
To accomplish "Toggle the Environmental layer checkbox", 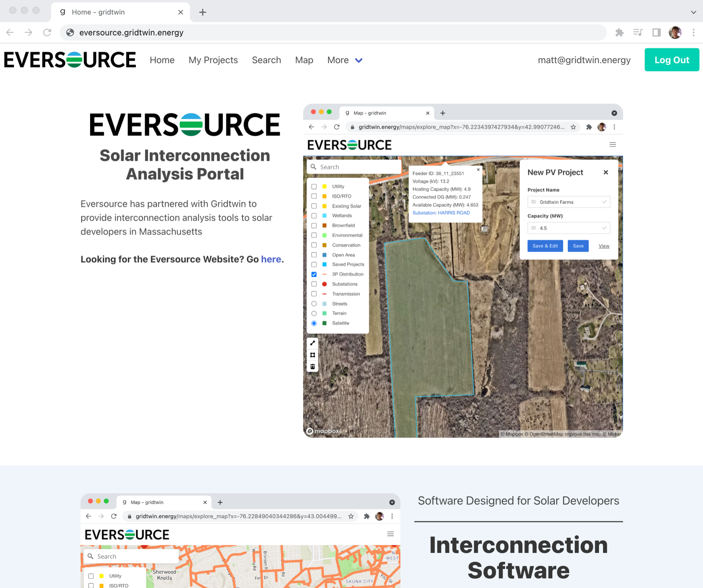I will pos(314,235).
